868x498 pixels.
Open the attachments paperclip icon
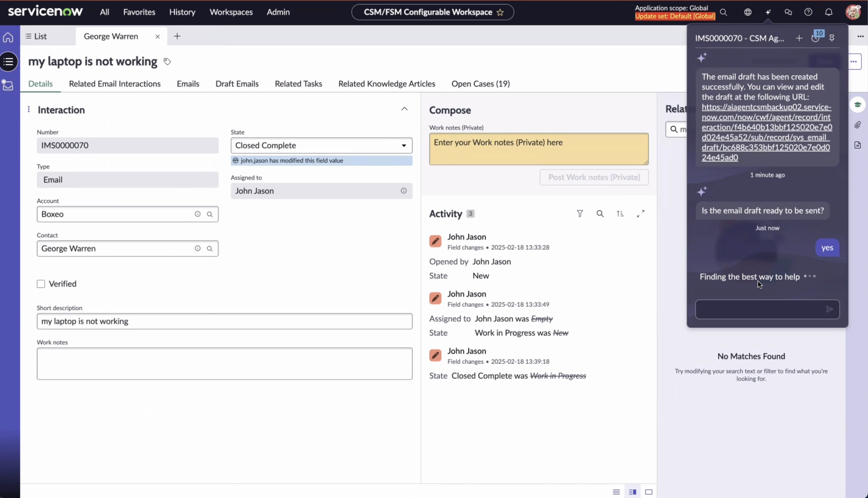click(x=857, y=125)
